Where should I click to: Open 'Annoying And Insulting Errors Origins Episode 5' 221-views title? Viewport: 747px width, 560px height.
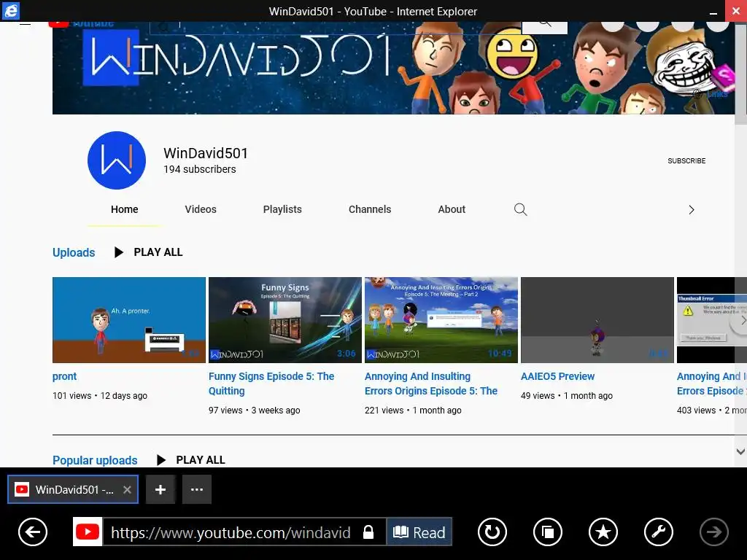[431, 384]
